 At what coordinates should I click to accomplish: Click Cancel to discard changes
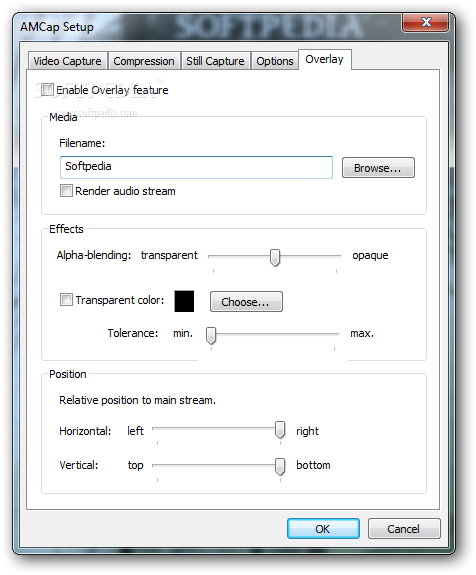click(404, 528)
